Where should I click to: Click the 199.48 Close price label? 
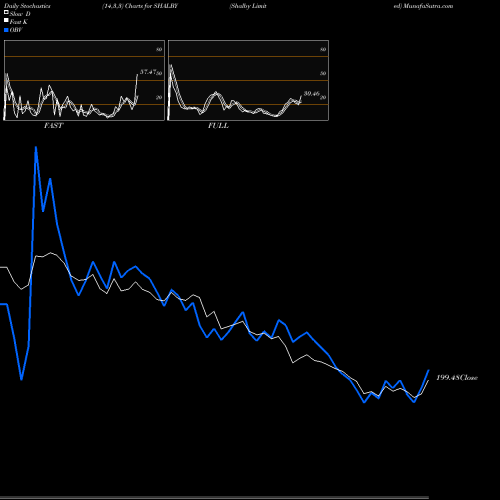(457, 377)
